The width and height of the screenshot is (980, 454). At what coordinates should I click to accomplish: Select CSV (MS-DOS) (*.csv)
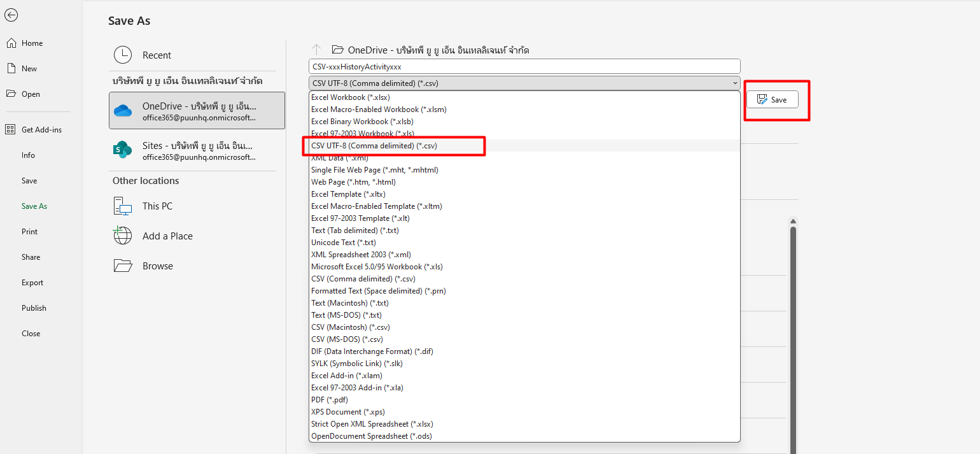click(524, 339)
